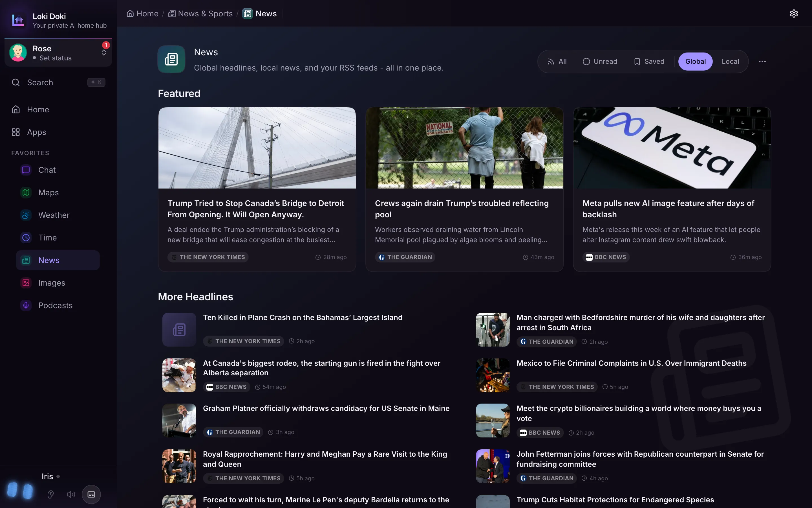812x508 pixels.
Task: Click the 'Featured' section heading
Action: pyautogui.click(x=179, y=93)
